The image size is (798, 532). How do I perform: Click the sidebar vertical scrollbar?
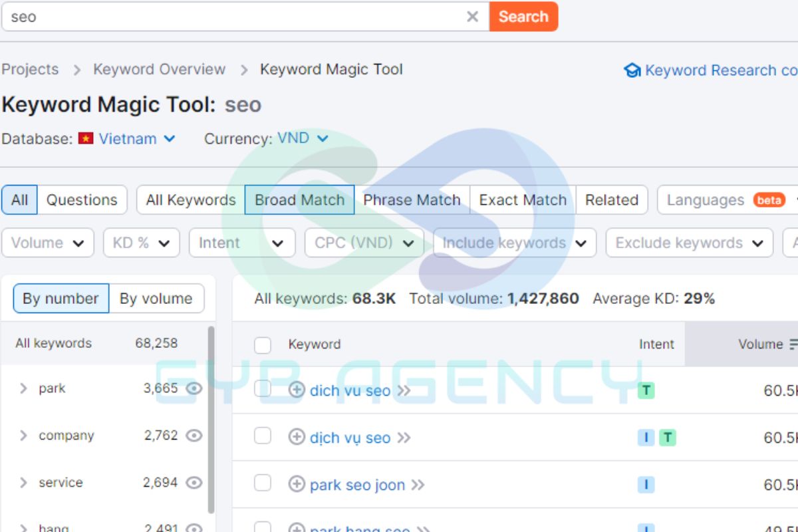pos(211,419)
